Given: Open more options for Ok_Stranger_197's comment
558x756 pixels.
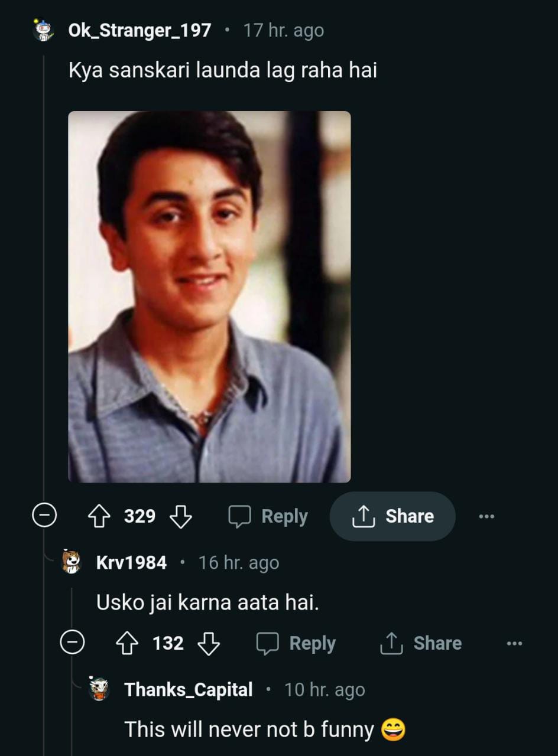Looking at the screenshot, I should (x=486, y=517).
